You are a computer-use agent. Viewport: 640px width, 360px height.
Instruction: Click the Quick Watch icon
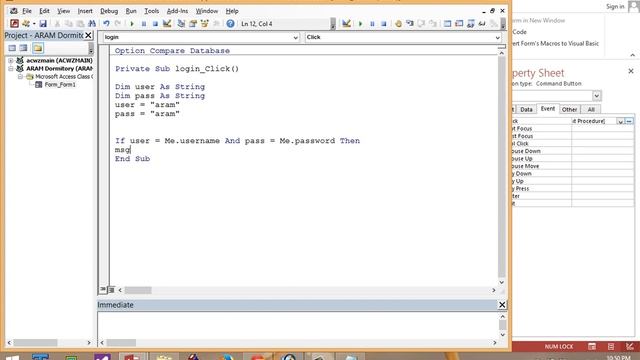[482, 24]
